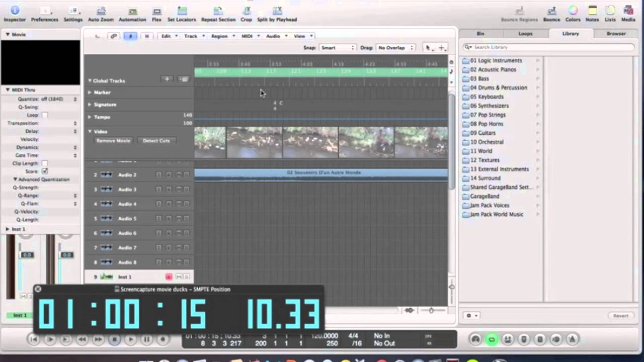
Task: Open the Arrange Audio menu
Action: pos(276,36)
